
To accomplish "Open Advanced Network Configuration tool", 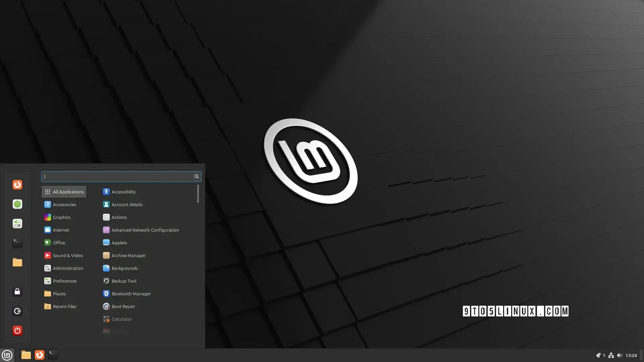I will point(145,230).
